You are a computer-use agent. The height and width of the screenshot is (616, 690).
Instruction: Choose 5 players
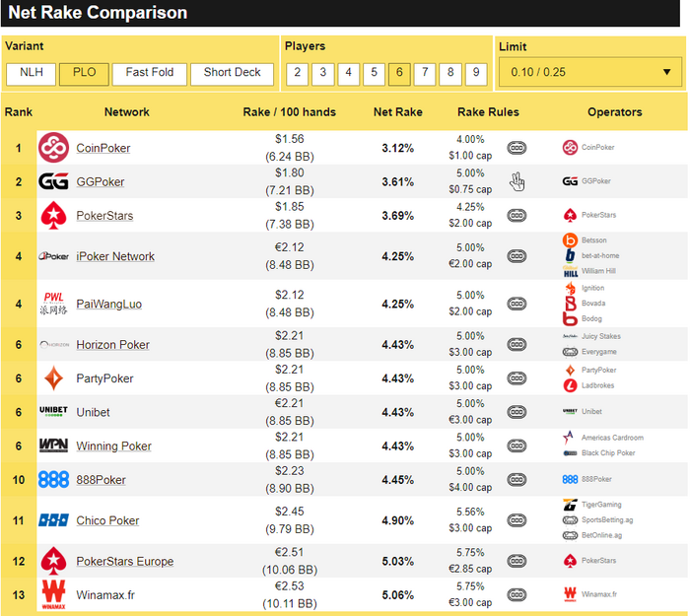(x=374, y=74)
